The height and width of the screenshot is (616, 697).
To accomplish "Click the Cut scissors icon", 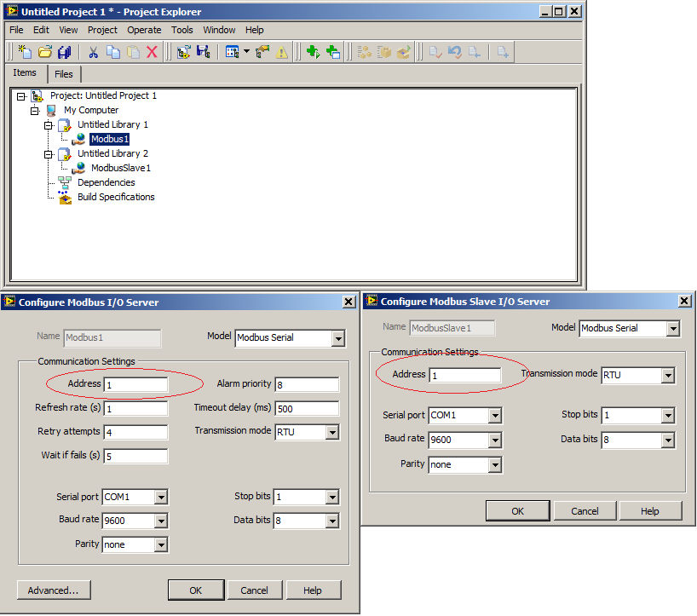I will point(93,52).
